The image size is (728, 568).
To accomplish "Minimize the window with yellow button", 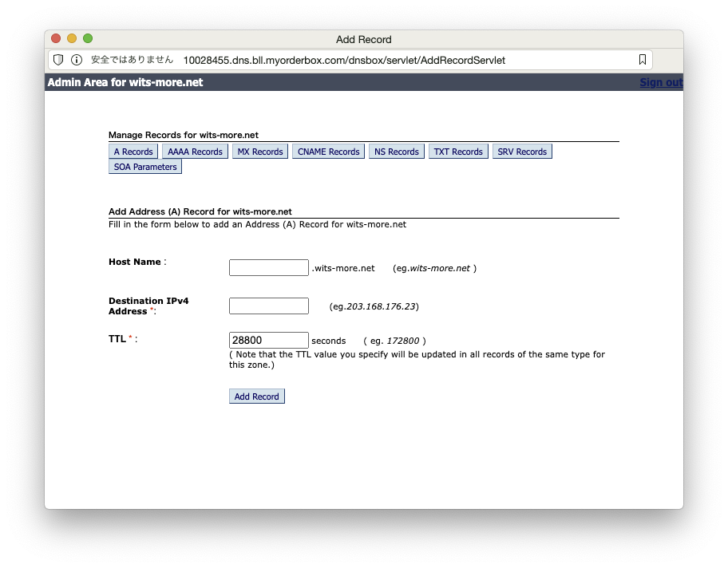I will [x=72, y=38].
